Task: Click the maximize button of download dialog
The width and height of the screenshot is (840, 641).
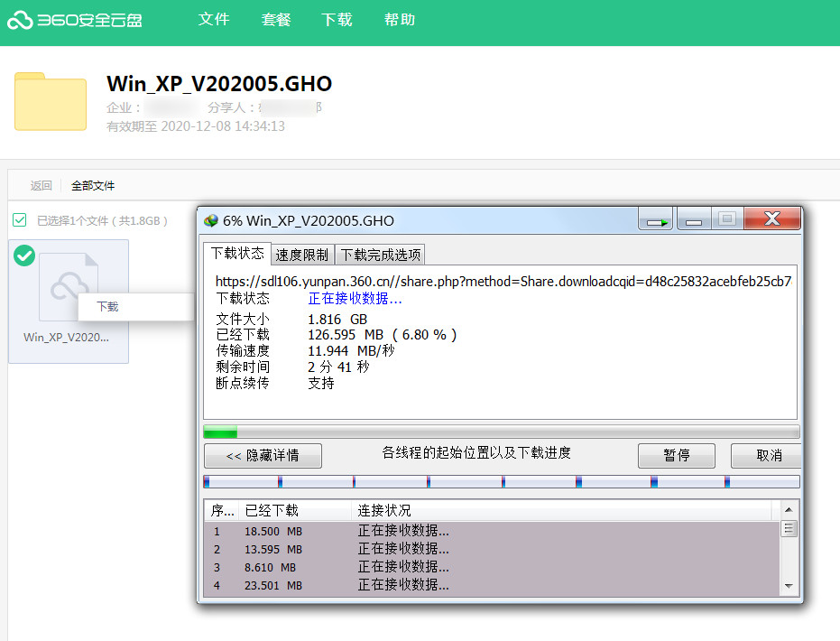Action: (x=727, y=218)
